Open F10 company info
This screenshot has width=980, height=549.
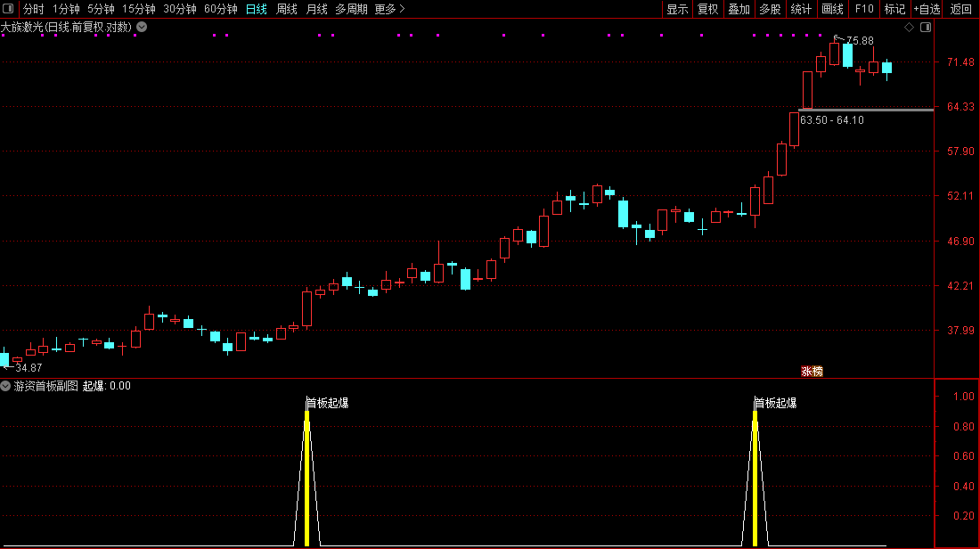(x=864, y=9)
